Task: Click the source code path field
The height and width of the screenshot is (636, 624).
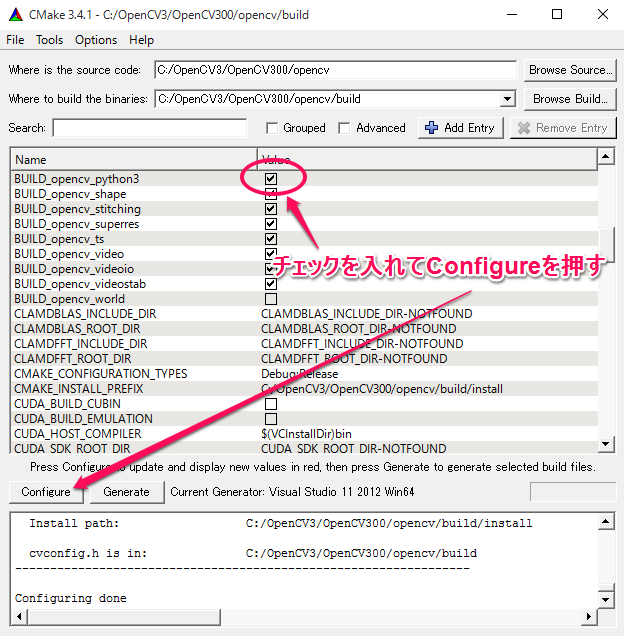Action: coord(335,70)
